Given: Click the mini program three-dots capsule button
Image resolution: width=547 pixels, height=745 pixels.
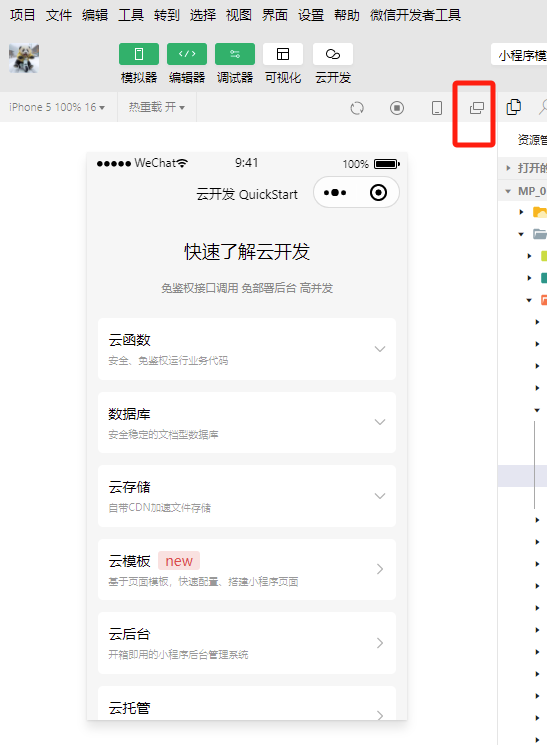Looking at the screenshot, I should click(x=335, y=192).
